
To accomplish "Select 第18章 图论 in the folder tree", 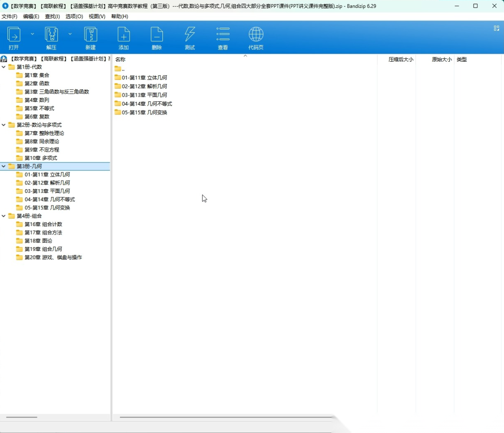I will [38, 241].
